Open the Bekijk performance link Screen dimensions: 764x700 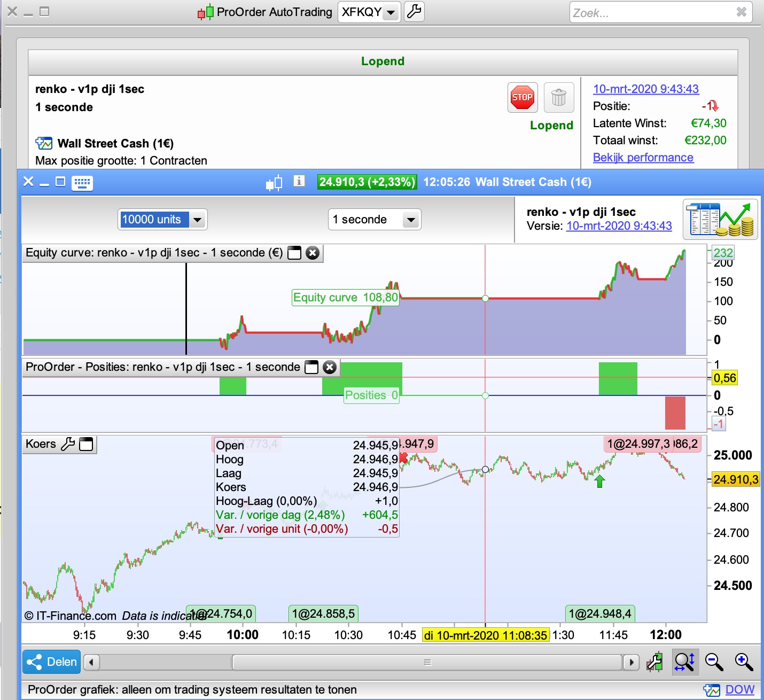643,158
